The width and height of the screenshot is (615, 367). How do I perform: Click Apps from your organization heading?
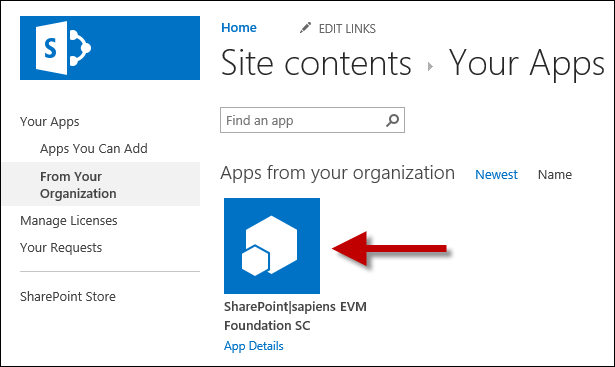(x=338, y=173)
